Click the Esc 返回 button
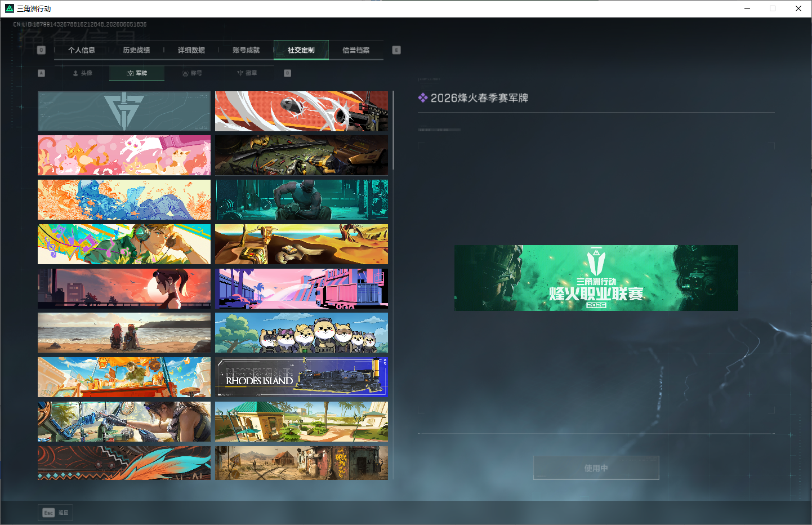The width and height of the screenshot is (812, 525). pos(56,513)
